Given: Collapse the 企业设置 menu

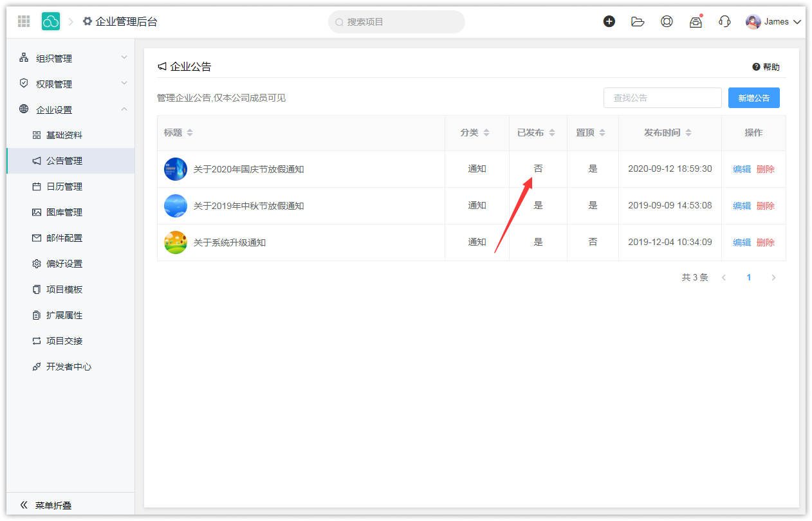Looking at the screenshot, I should pyautogui.click(x=71, y=109).
